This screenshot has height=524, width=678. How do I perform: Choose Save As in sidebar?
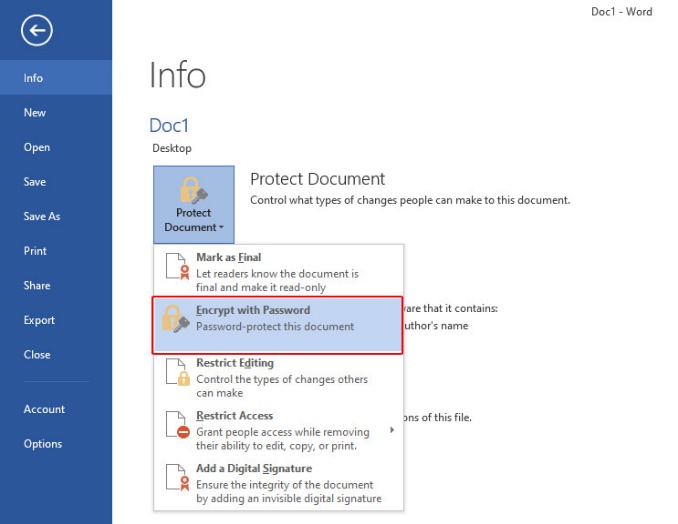56,216
